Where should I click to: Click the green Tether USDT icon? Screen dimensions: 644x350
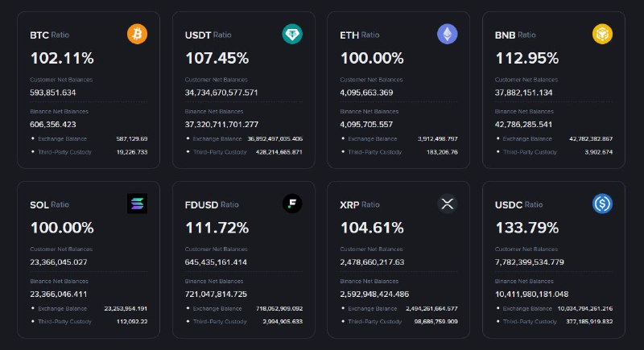(x=292, y=35)
